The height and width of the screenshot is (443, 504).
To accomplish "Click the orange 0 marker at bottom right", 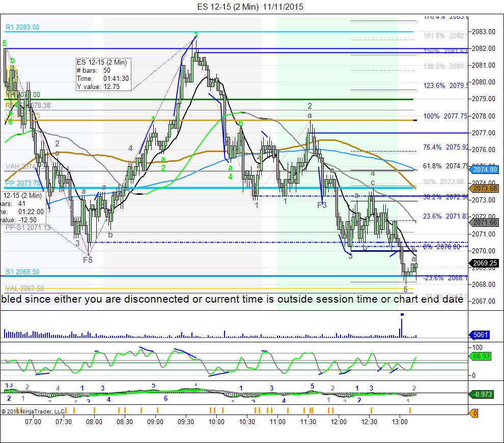I will tap(474, 413).
